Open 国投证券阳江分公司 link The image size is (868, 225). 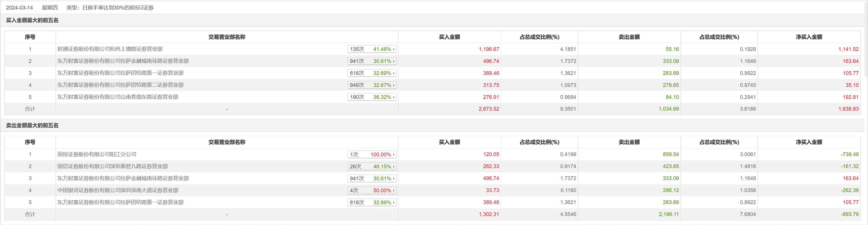(97, 155)
